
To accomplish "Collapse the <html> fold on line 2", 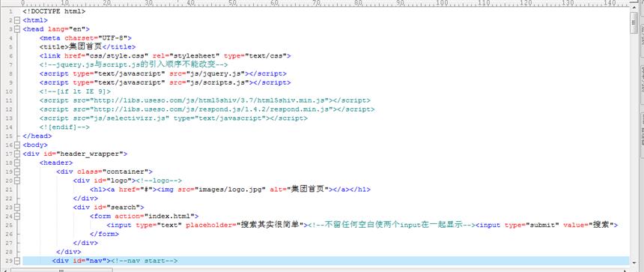I will point(16,20).
